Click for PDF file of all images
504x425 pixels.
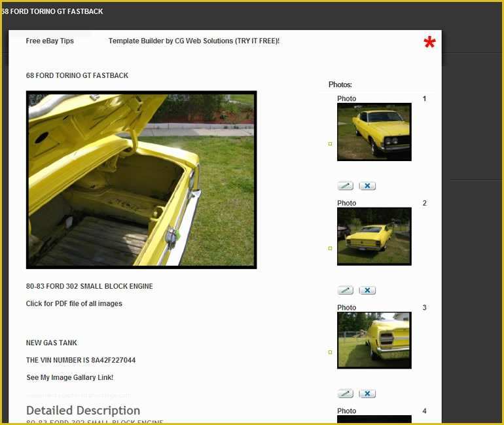[74, 303]
